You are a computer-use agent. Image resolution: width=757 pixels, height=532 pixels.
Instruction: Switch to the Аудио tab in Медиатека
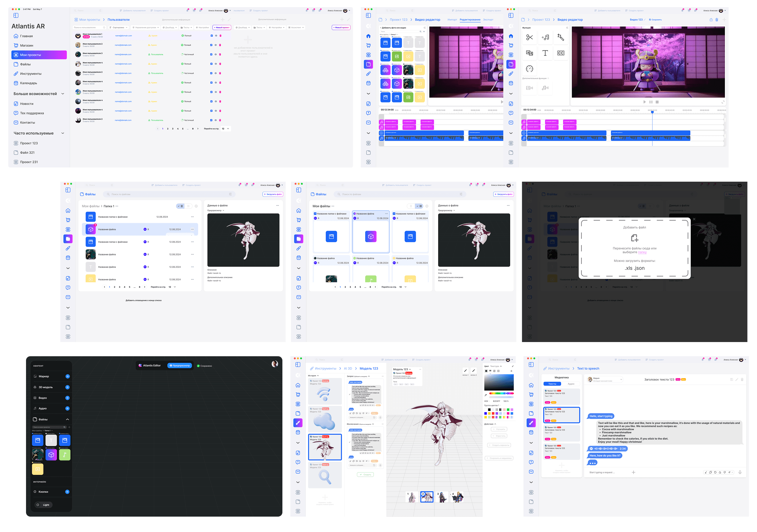(x=571, y=383)
